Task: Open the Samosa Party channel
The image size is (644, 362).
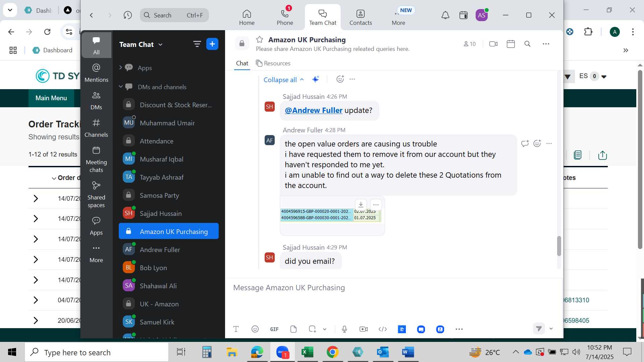Action: point(168,195)
